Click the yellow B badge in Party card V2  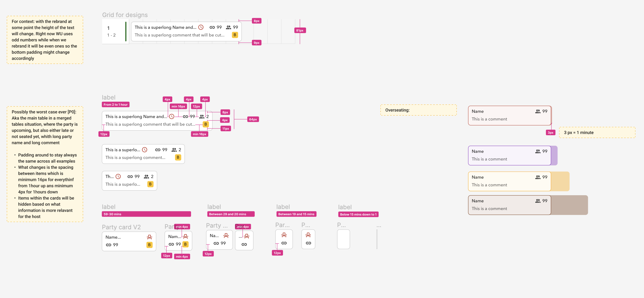[149, 245]
